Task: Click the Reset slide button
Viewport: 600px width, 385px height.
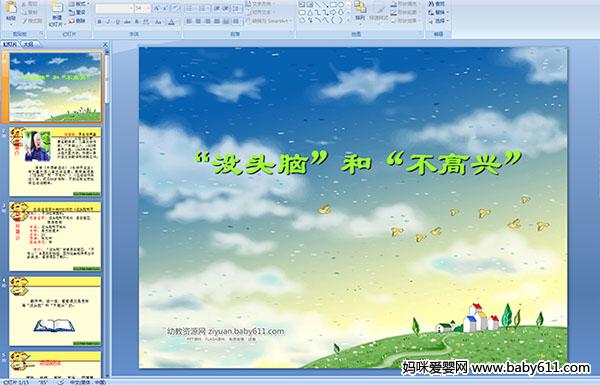Action: pos(78,13)
